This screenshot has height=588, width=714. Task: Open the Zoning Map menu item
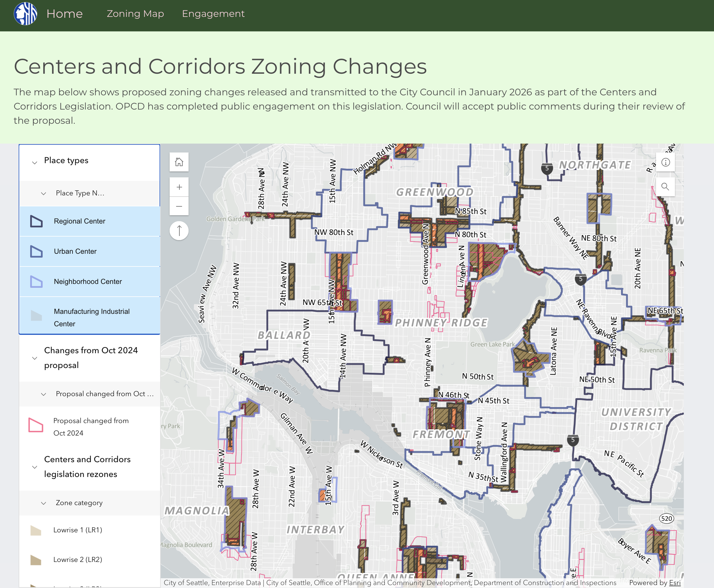(x=135, y=14)
